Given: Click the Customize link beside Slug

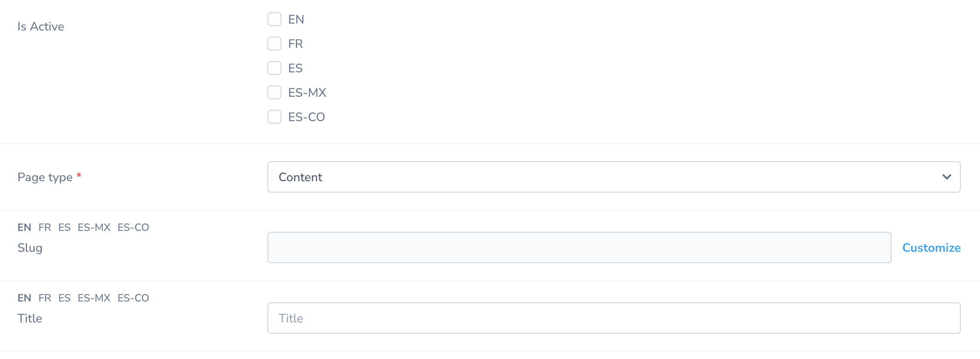Looking at the screenshot, I should click(931, 247).
